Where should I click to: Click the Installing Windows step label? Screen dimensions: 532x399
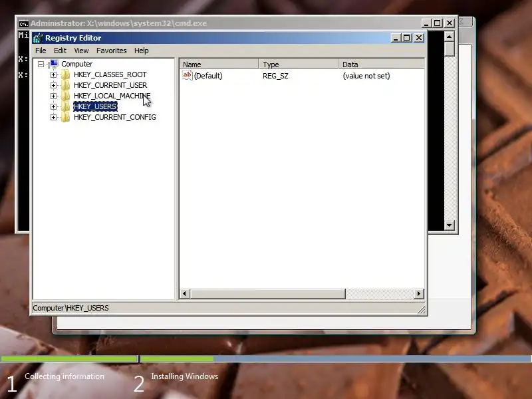coord(185,376)
